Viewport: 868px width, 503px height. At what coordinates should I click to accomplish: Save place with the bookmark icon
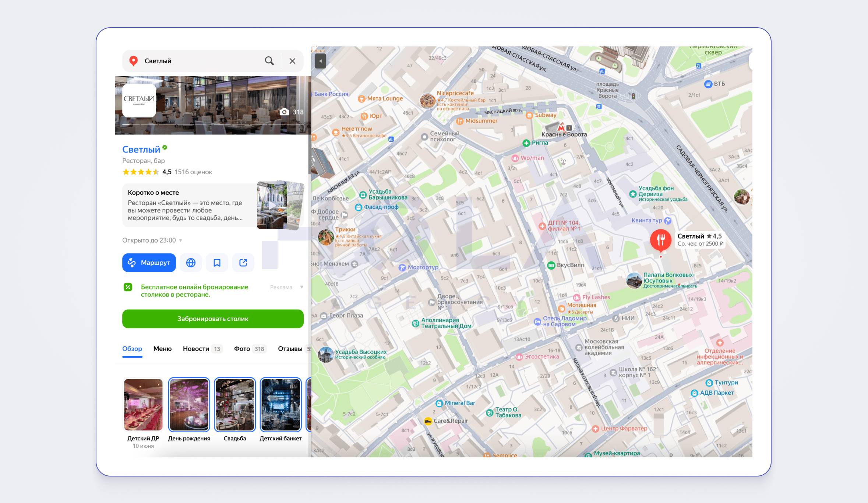coord(217,263)
